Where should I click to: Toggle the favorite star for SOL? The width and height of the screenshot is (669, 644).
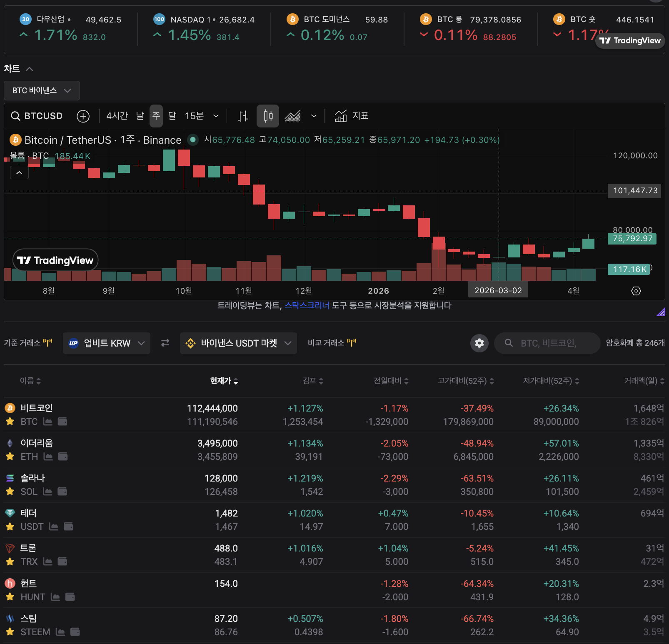[10, 492]
